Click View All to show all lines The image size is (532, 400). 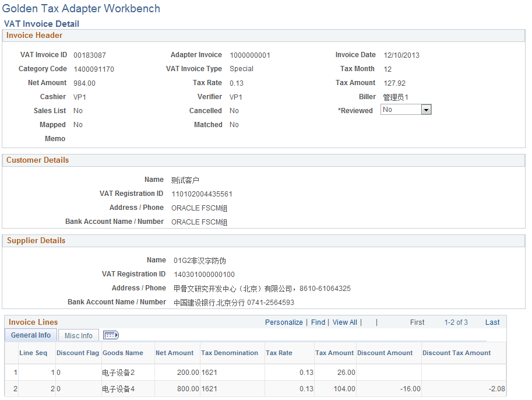(x=345, y=322)
